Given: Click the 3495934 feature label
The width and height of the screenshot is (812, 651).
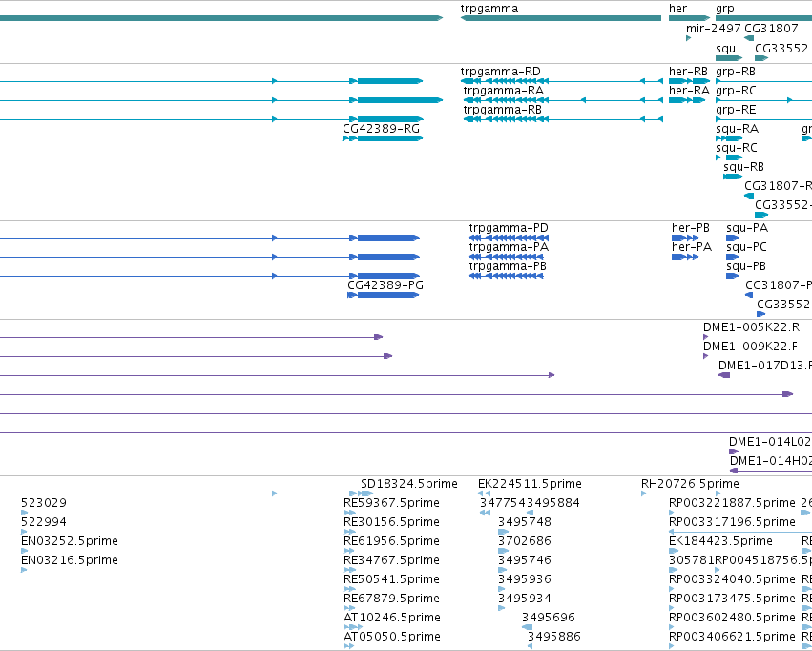Looking at the screenshot, I should (x=525, y=598).
